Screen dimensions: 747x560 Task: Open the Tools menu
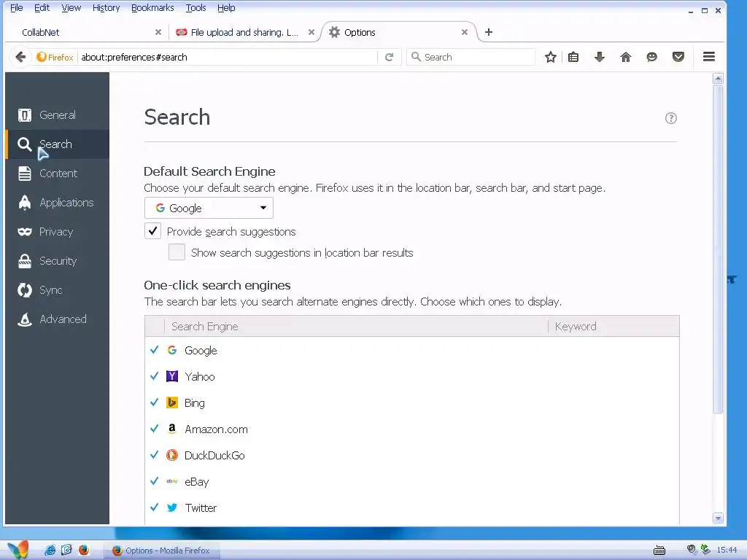tap(196, 7)
